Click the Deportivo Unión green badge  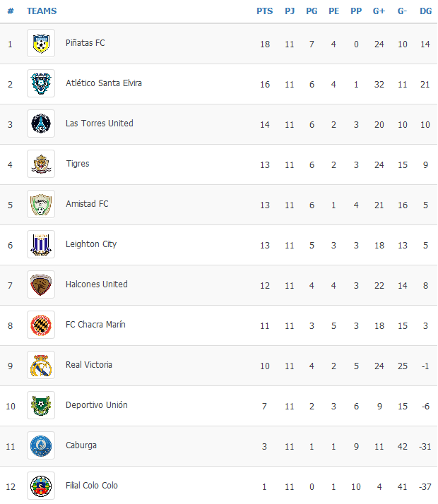(41, 405)
